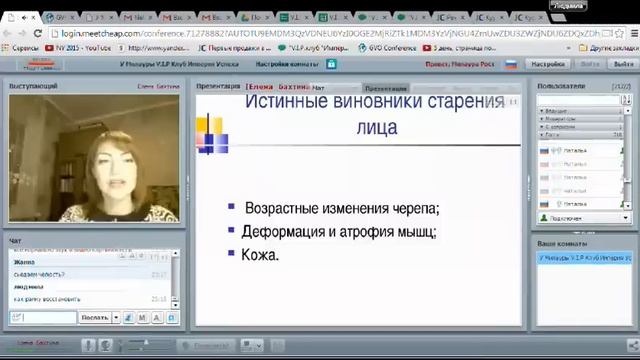This screenshot has height=360, width=640.
Task: Click the room lock icon beside Настройки комнаты
Action: coord(331,64)
